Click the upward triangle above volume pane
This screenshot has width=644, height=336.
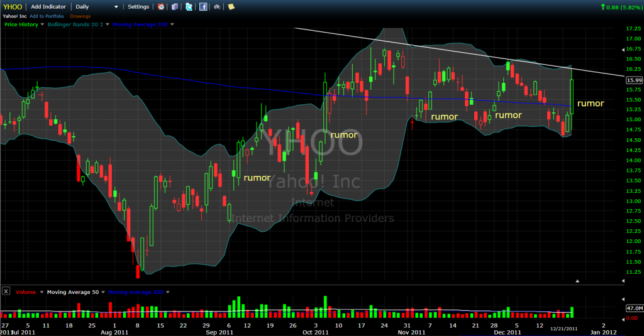[577, 281]
